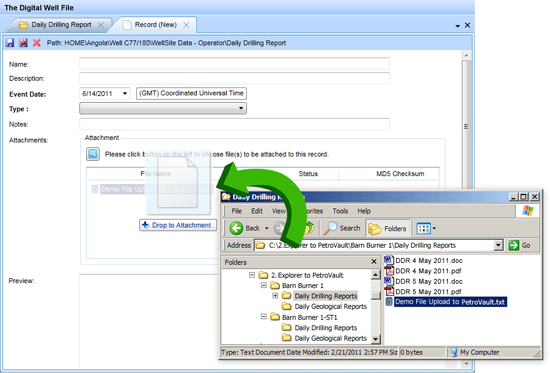Click the folder icon in address bar
Image resolution: width=550 pixels, height=373 pixels.
coord(260,245)
